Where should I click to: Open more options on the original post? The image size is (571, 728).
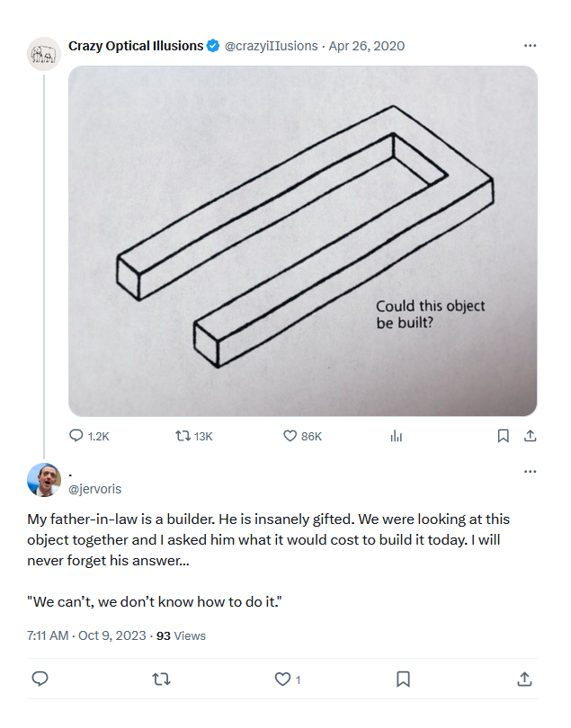531,46
